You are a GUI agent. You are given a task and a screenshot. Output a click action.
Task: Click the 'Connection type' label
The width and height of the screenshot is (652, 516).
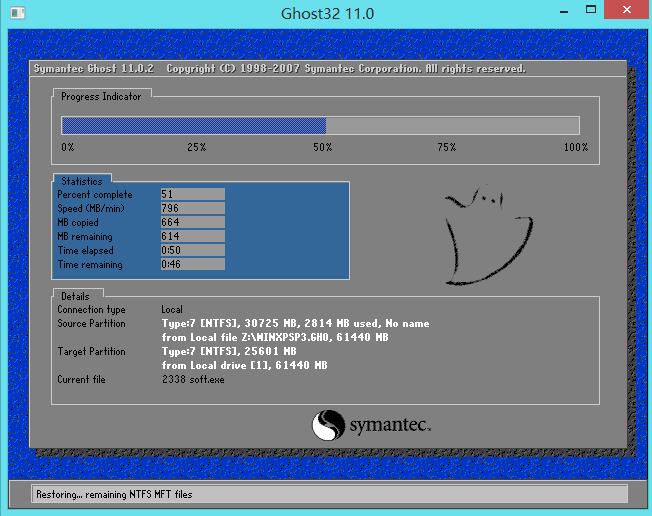coord(91,310)
